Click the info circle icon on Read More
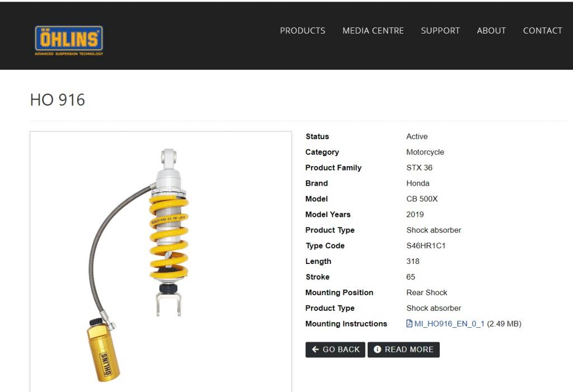573x392 pixels. coord(378,350)
